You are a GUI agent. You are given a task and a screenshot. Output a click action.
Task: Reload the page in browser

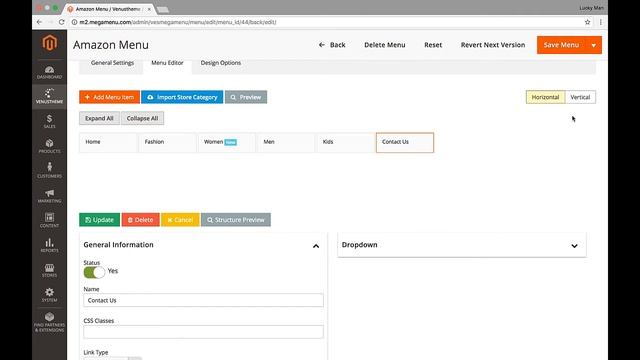pyautogui.click(x=62, y=22)
